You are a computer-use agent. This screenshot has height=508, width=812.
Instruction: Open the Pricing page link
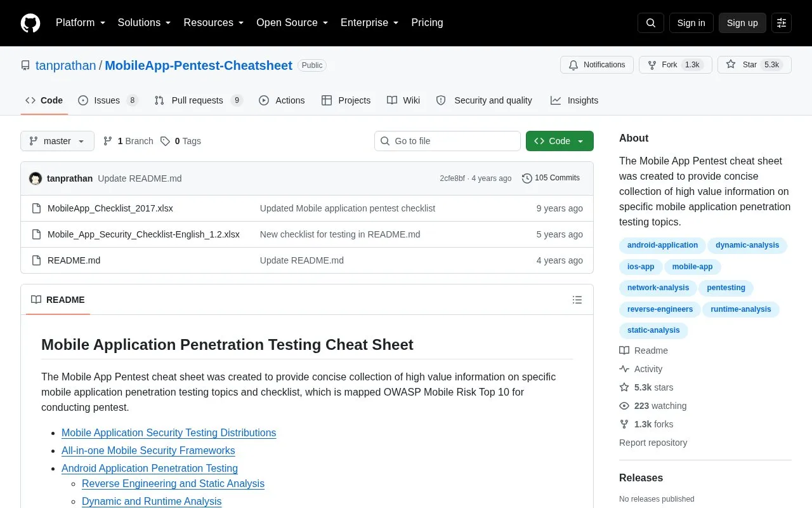pos(427,23)
